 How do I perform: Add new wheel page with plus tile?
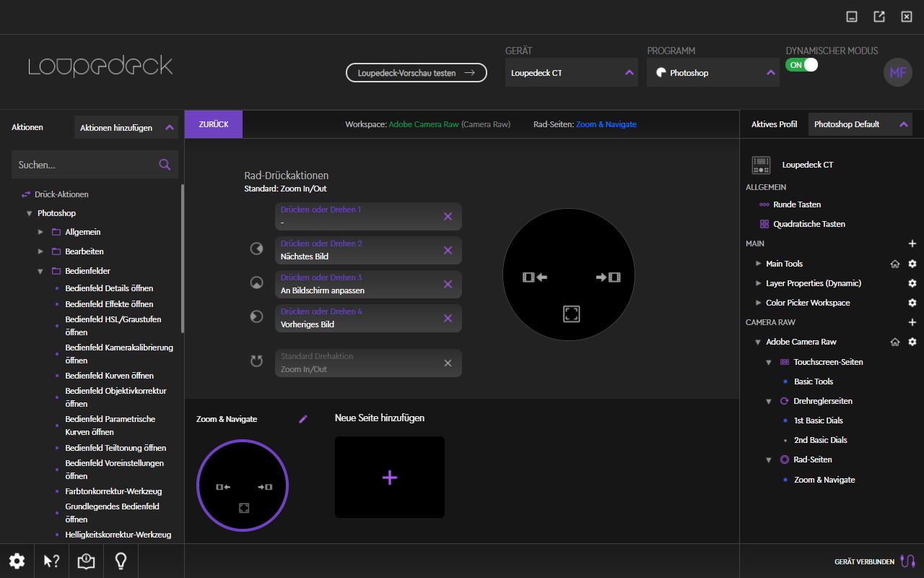click(390, 477)
